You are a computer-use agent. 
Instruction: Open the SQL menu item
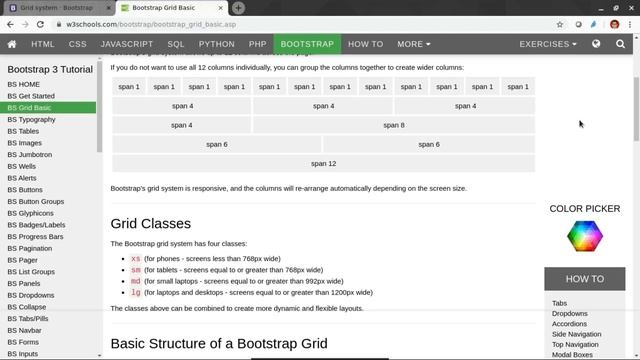pyautogui.click(x=176, y=44)
